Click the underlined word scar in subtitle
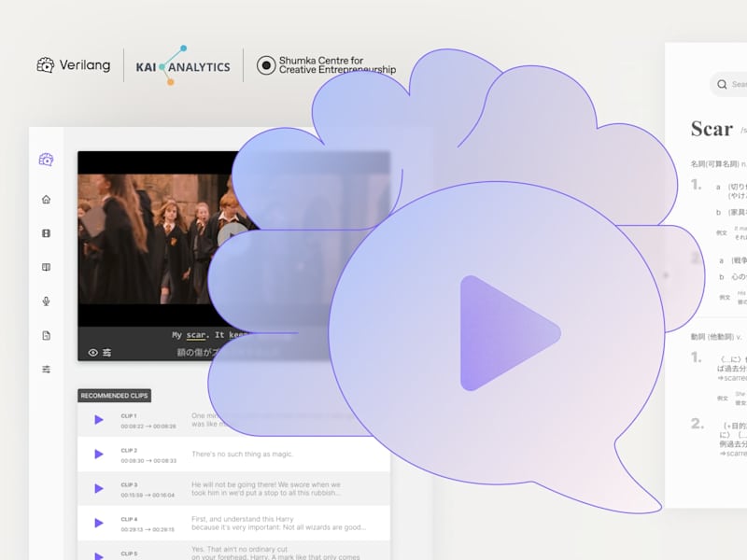 tap(196, 335)
